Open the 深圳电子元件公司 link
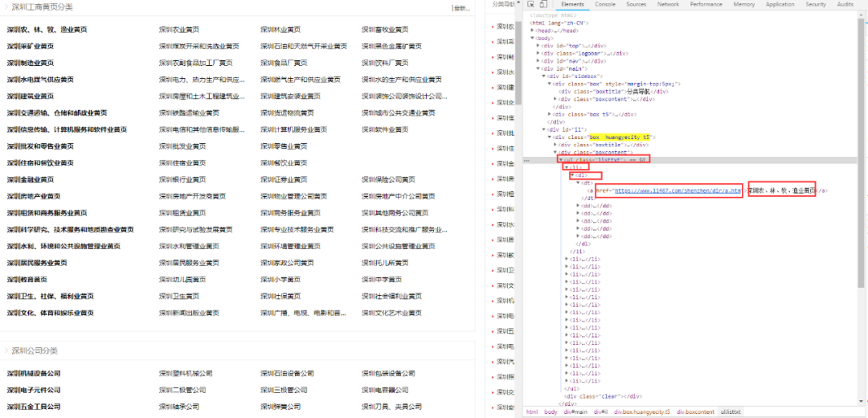 [34, 391]
